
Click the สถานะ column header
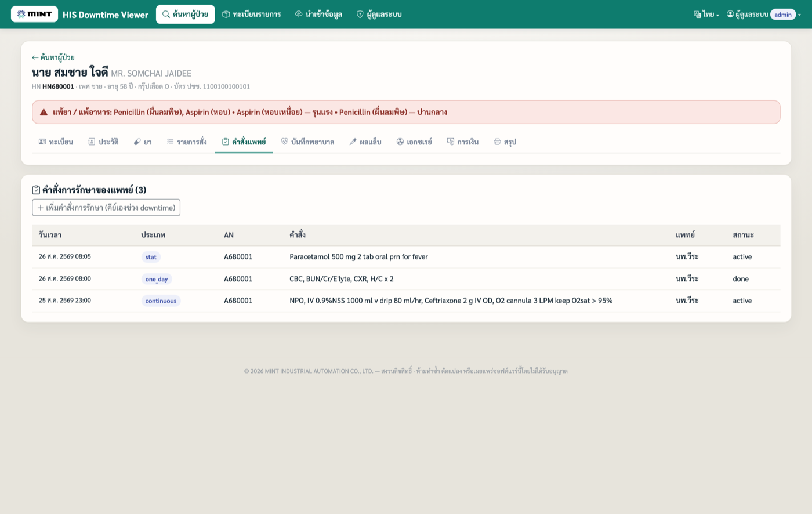(743, 235)
